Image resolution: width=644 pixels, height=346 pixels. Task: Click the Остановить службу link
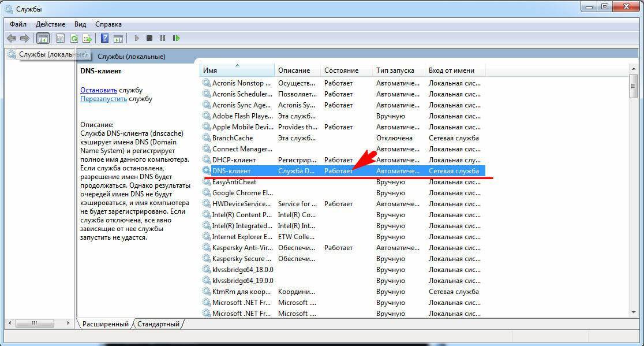[x=99, y=90]
